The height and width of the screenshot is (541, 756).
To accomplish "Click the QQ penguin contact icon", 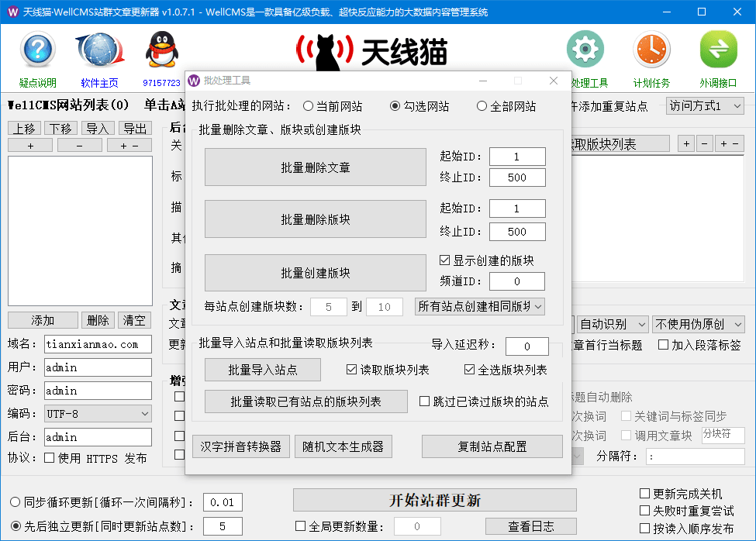I will click(x=162, y=50).
